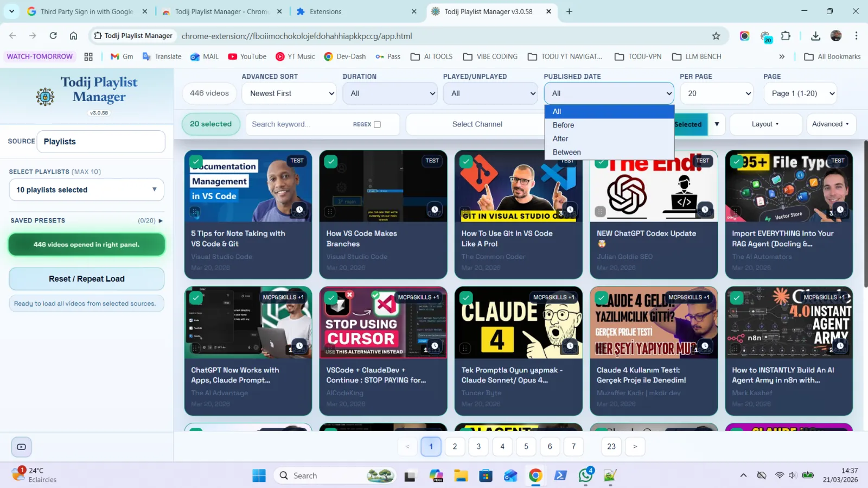Click the 'Search keyword' input field

pos(298,124)
